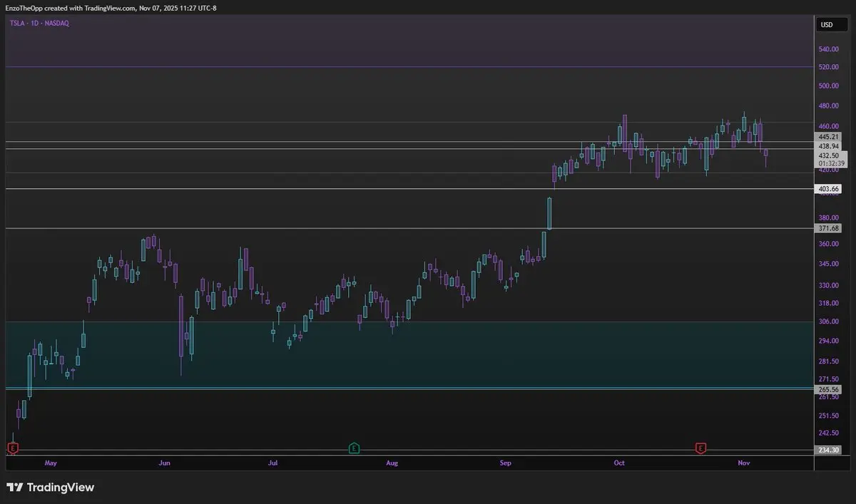Click the 500.00 price axis value
Viewport: 856px width, 504px height.
point(828,86)
